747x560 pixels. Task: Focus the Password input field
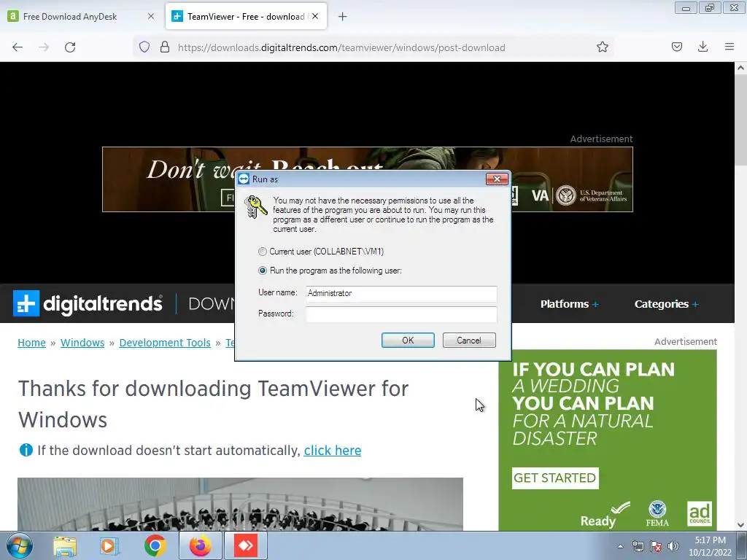[x=401, y=314]
